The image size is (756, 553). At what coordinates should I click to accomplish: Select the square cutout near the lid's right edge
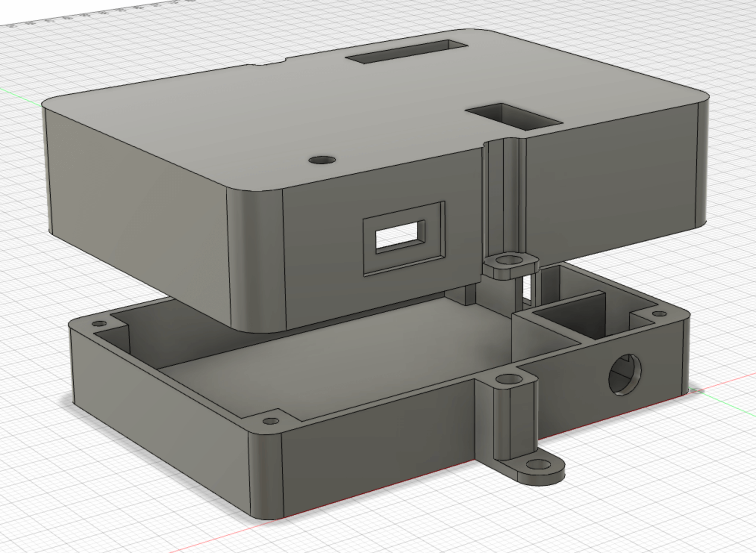point(514,117)
